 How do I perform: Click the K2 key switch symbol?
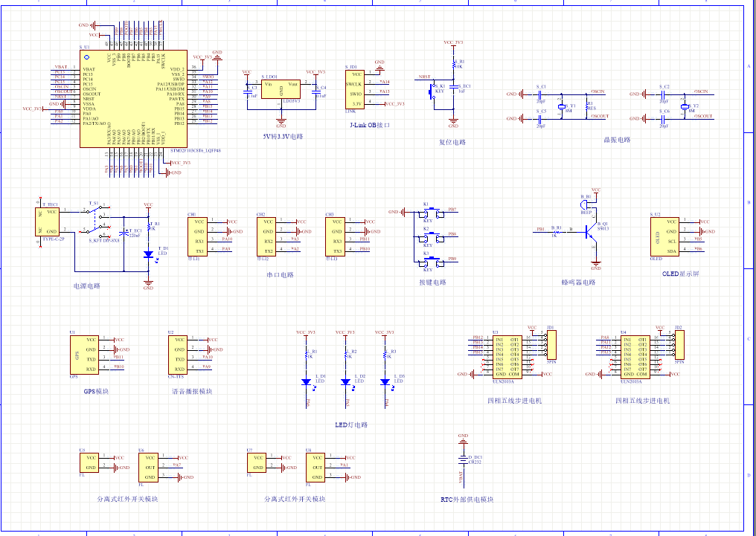(429, 237)
